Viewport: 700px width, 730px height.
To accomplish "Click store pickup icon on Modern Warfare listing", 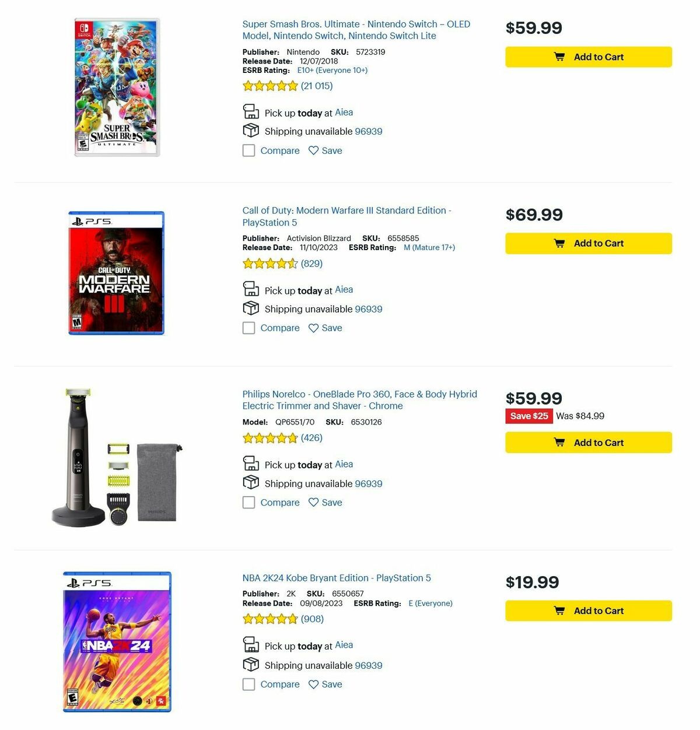I will pos(251,289).
